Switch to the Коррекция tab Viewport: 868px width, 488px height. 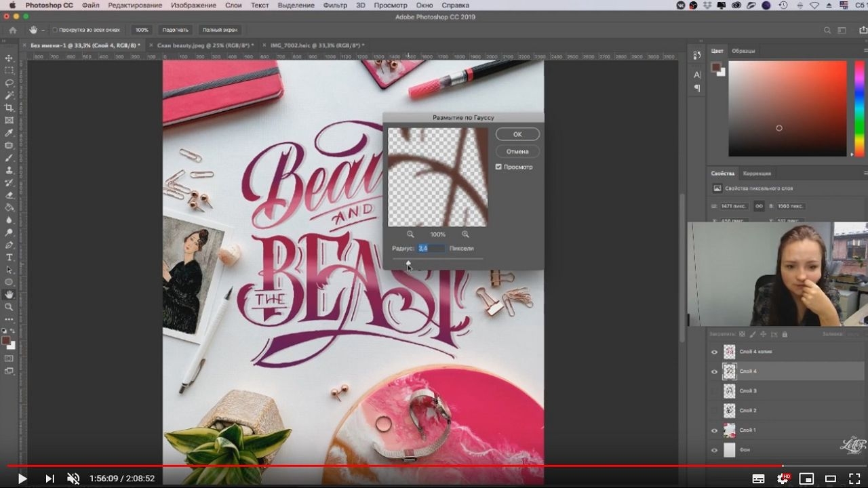[x=757, y=174]
